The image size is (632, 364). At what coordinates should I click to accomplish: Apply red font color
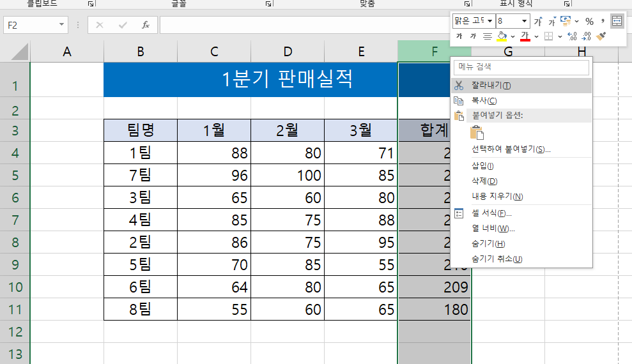pos(525,36)
